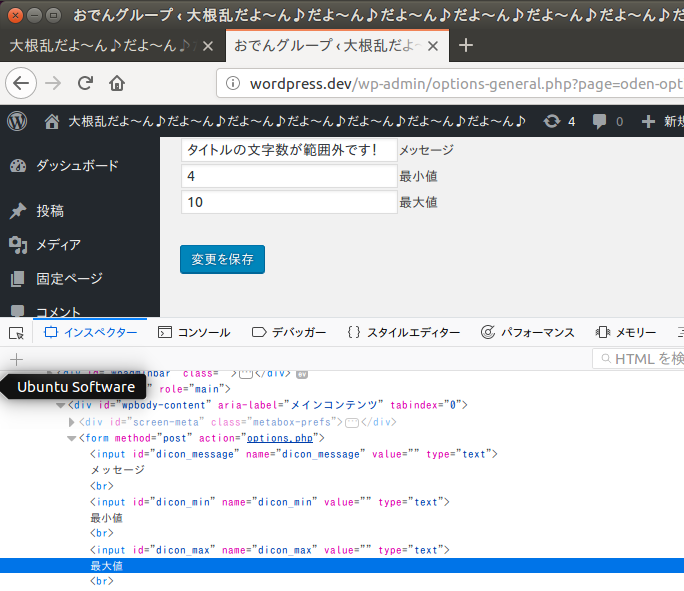Close the first tab 大根乱だよ〜ん
The image size is (684, 591).
click(208, 46)
